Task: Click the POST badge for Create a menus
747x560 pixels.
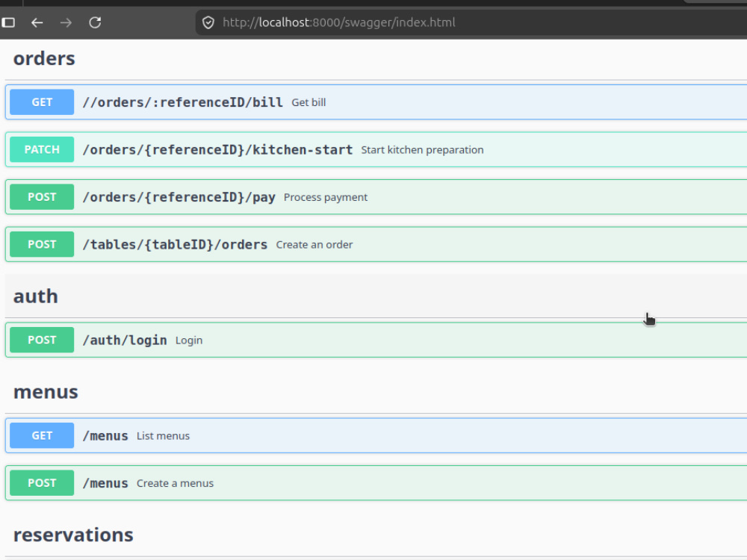Action: [42, 483]
